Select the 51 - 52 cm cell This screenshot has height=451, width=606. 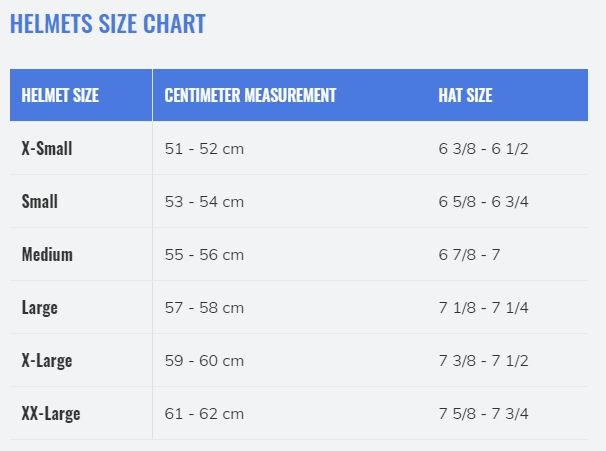(x=204, y=149)
